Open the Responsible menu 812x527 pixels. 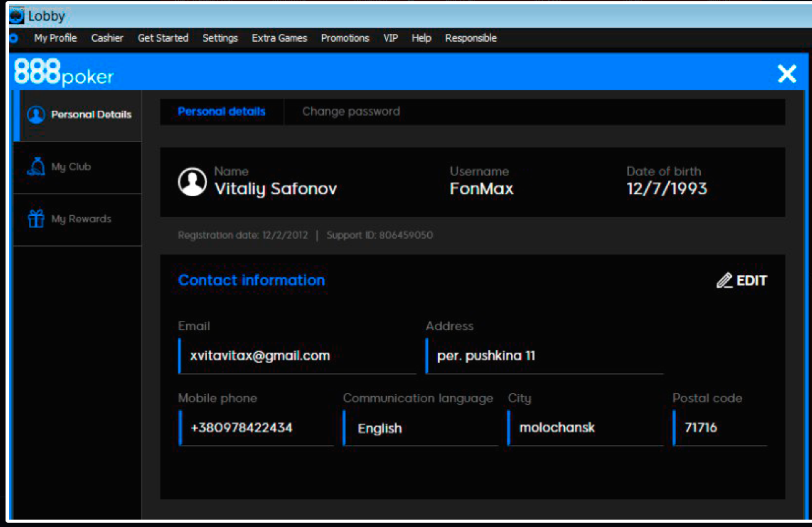point(471,38)
